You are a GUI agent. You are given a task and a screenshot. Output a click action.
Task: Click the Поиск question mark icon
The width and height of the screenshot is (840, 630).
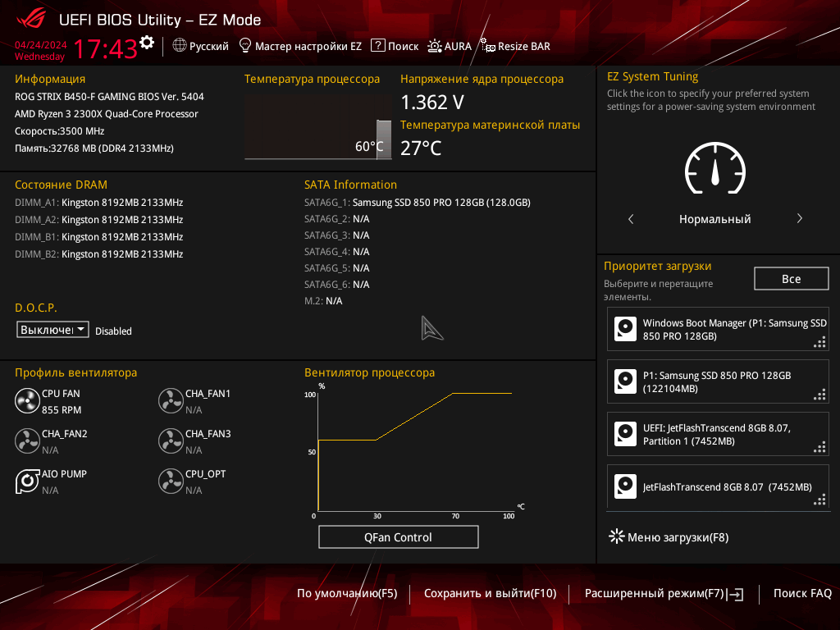pos(377,46)
